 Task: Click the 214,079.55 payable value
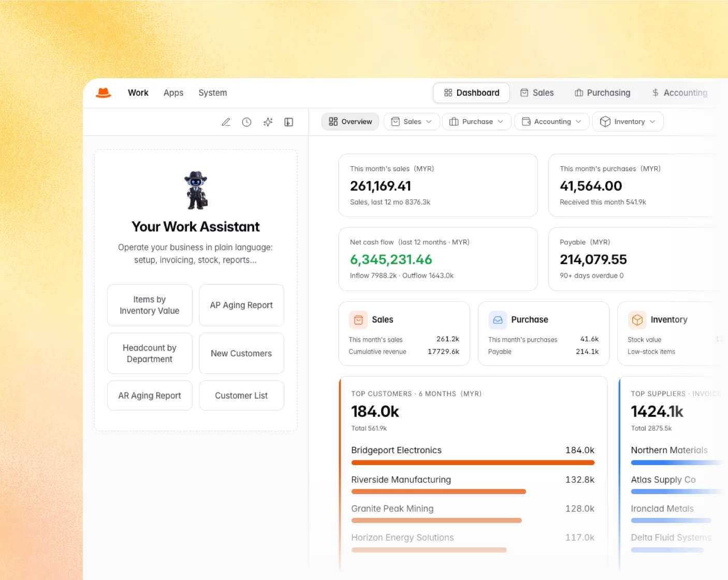pyautogui.click(x=593, y=259)
